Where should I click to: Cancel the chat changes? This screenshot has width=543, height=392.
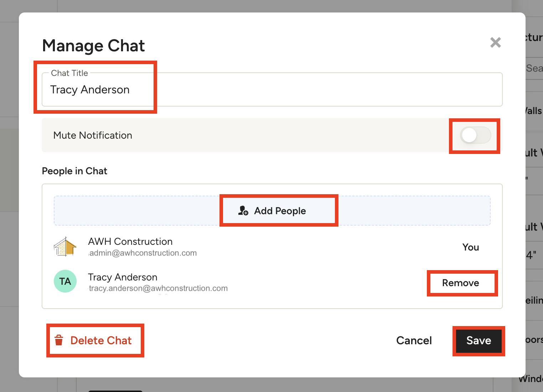pos(414,340)
